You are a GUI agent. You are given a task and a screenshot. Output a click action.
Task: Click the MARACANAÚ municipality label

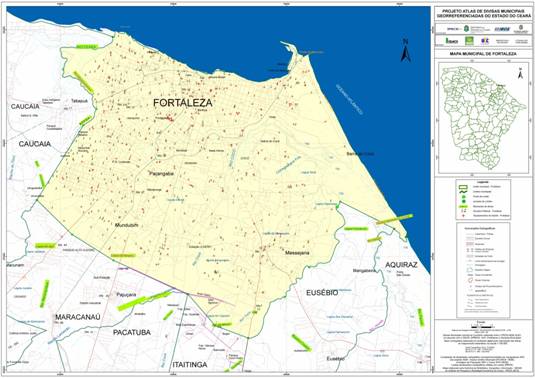(78, 317)
